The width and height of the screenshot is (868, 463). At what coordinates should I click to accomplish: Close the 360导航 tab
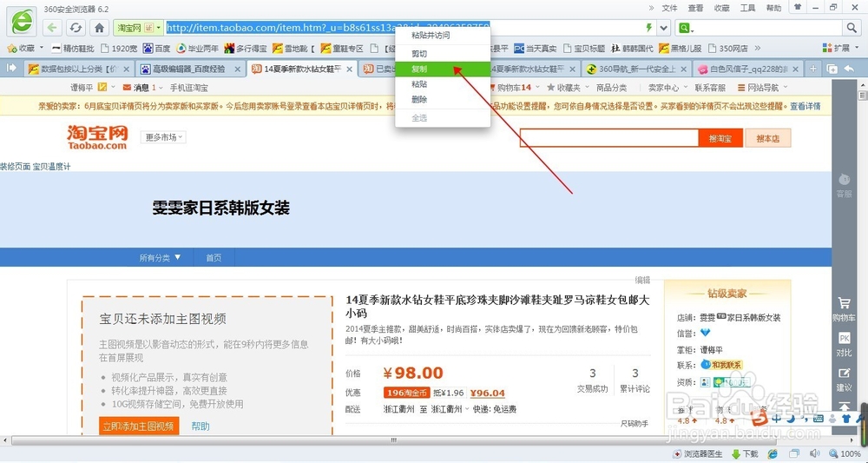click(682, 69)
